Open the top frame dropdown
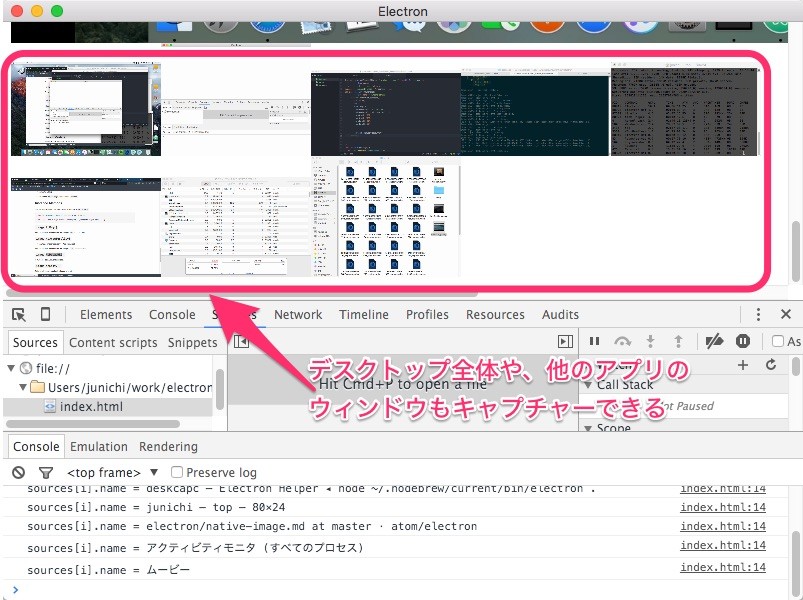This screenshot has width=803, height=600. (110, 472)
